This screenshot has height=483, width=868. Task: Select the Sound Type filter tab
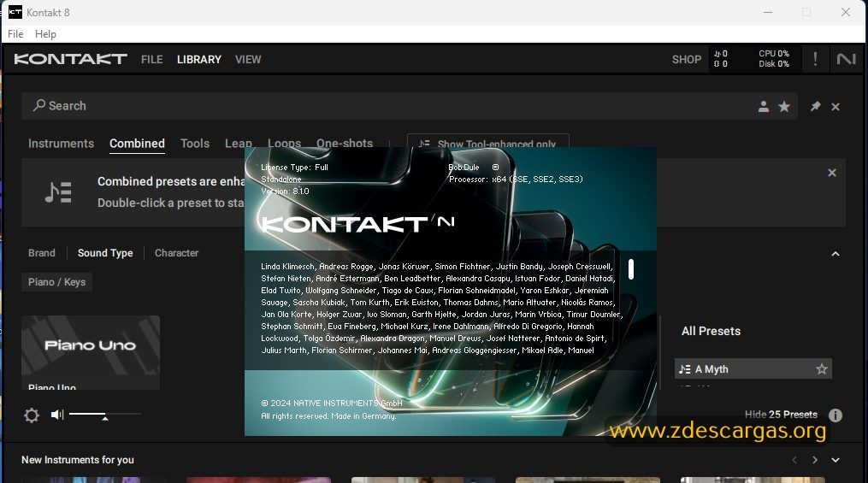point(105,253)
